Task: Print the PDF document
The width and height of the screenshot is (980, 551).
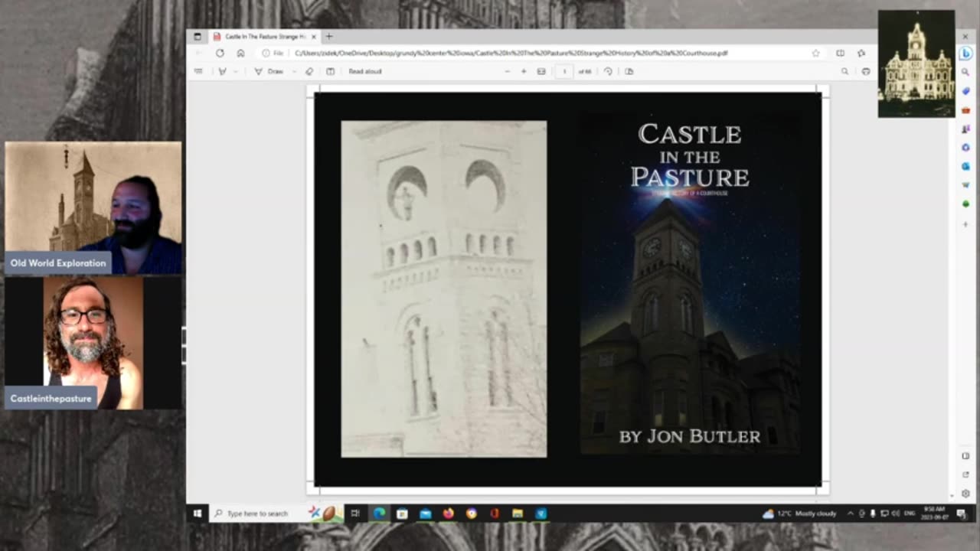Action: [x=866, y=71]
